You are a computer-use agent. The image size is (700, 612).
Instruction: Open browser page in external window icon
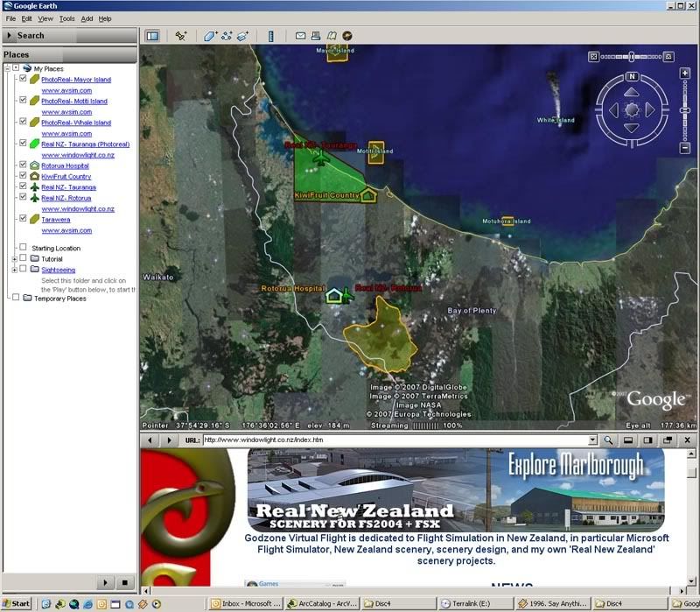668,440
